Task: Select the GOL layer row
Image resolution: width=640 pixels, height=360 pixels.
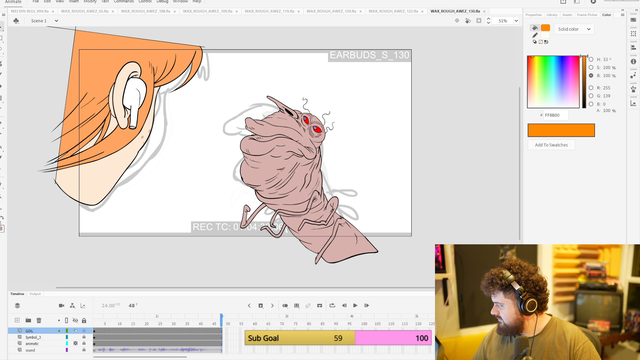Action: click(x=51, y=331)
